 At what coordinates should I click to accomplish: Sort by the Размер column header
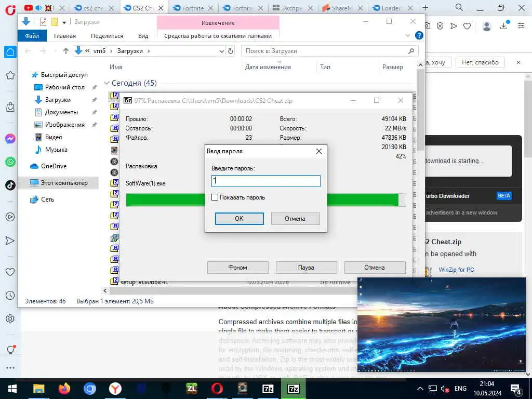coord(393,67)
